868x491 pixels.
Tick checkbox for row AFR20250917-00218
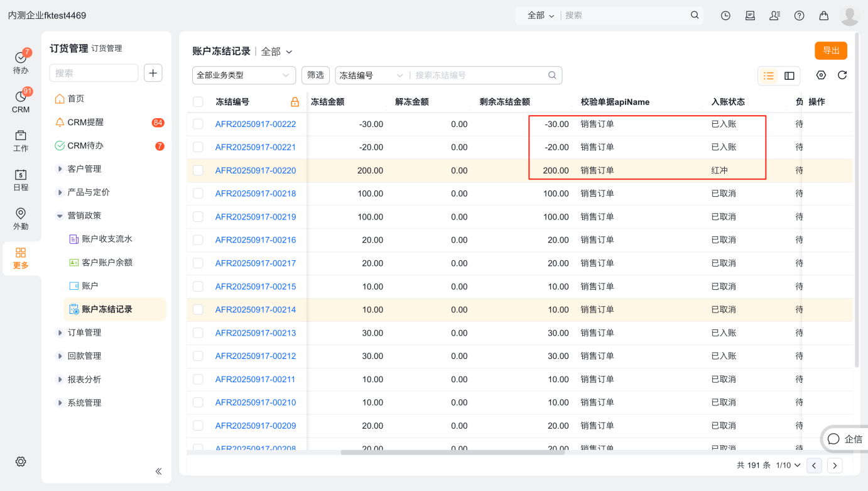(198, 194)
